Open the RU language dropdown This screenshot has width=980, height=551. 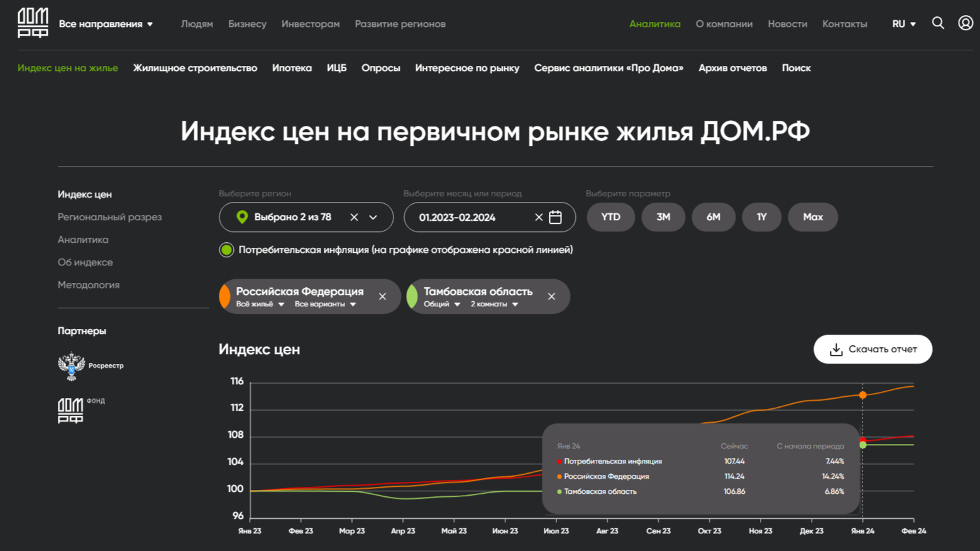(904, 24)
